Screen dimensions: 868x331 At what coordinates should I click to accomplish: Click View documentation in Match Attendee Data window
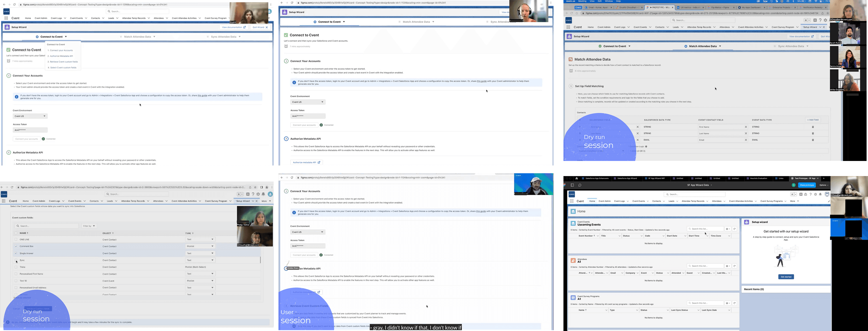(801, 36)
